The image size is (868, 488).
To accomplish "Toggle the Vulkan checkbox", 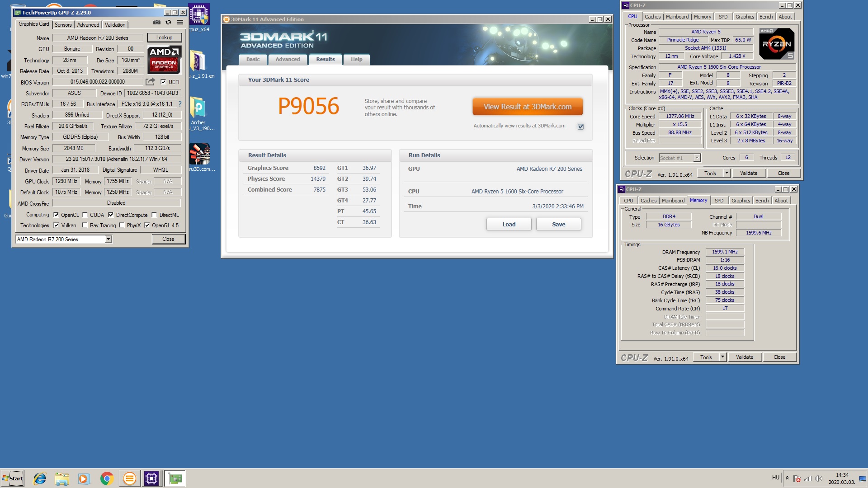I will click(56, 225).
